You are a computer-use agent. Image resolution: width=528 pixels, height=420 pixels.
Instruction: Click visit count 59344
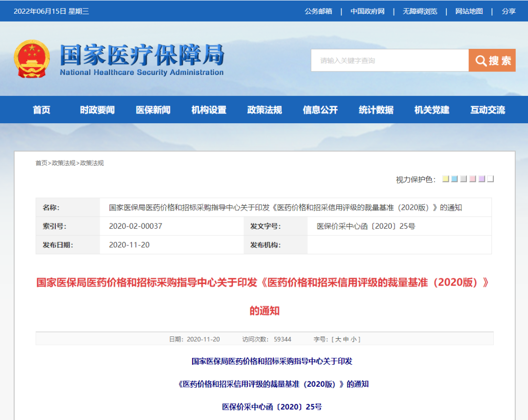[282, 339]
